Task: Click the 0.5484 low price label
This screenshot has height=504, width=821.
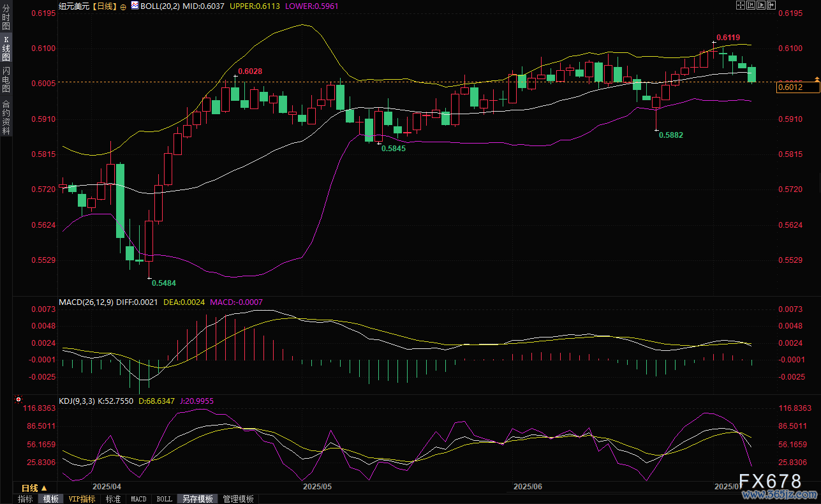Action: click(164, 282)
